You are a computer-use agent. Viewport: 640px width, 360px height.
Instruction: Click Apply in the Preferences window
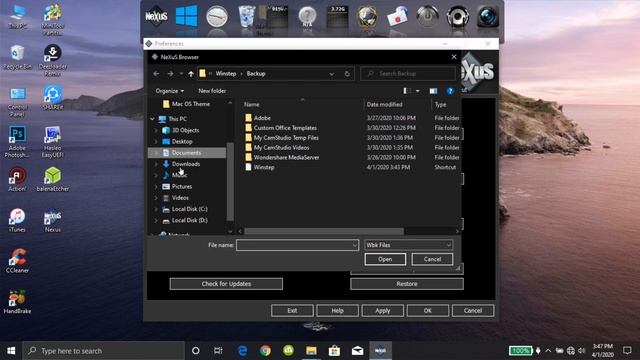click(x=382, y=311)
